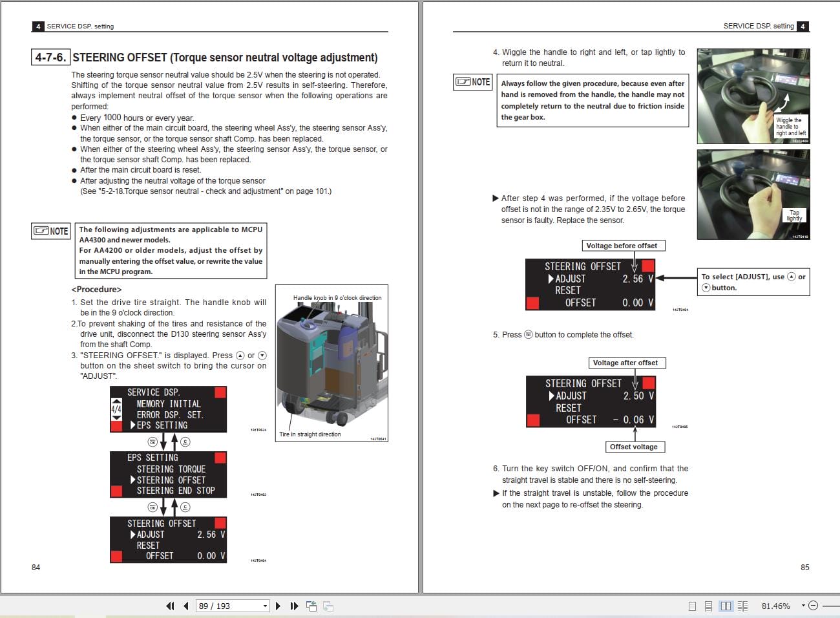Viewport: 840px width, 618px height.
Task: Click the EPS SETTING display screen image
Action: [x=168, y=474]
